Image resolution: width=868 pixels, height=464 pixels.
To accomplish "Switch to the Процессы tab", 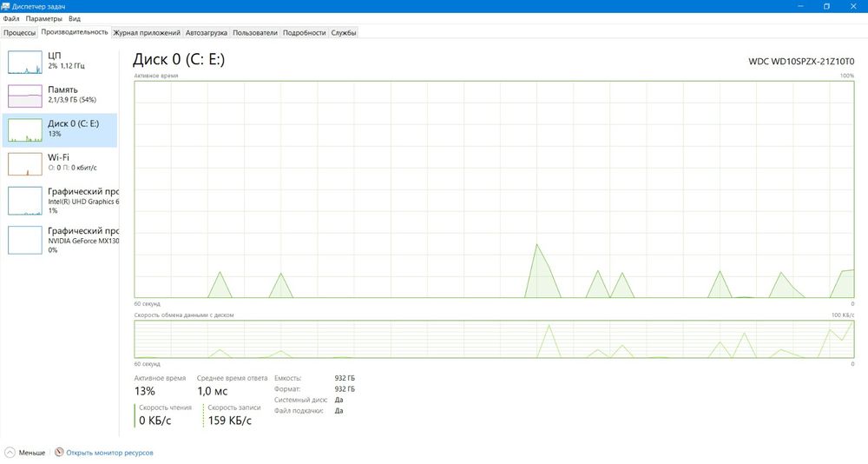I will (19, 33).
